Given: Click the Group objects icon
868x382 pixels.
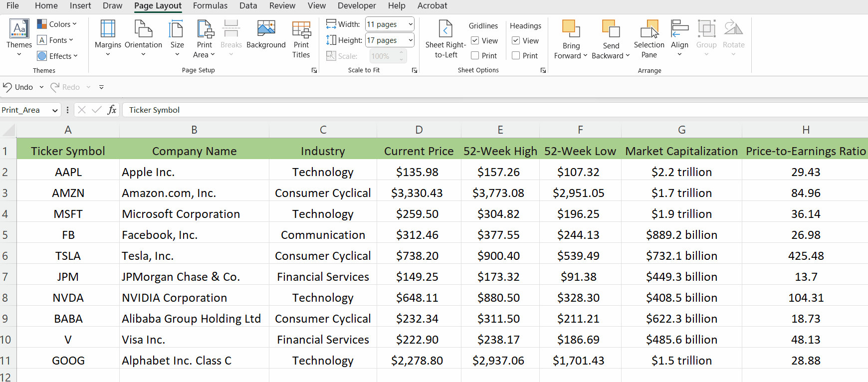Looking at the screenshot, I should tap(706, 29).
